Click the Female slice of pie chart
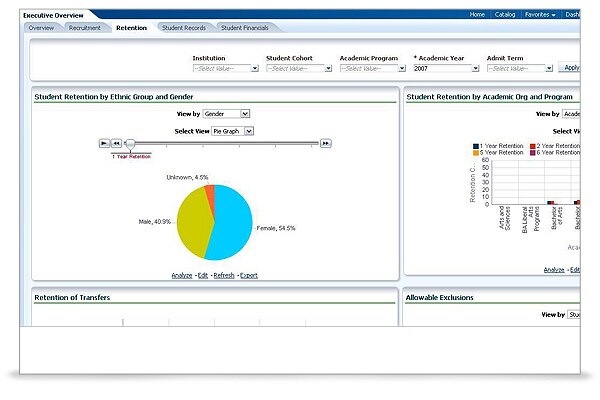600x400 pixels. pos(233,222)
